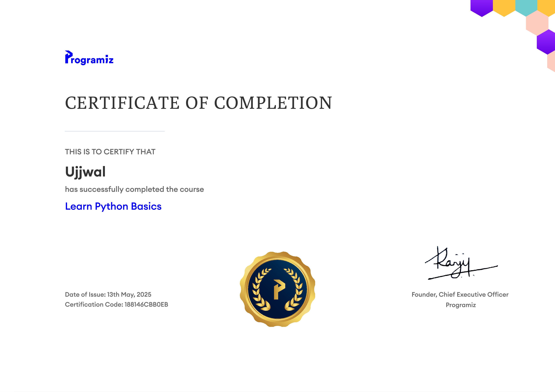Click the Certificate of Completion heading
The image size is (555, 392).
coord(198,103)
